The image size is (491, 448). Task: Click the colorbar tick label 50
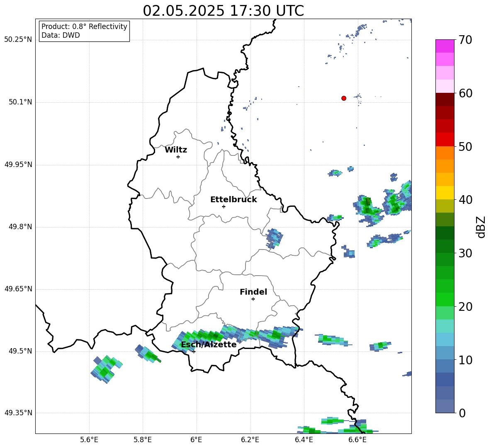[x=465, y=147]
